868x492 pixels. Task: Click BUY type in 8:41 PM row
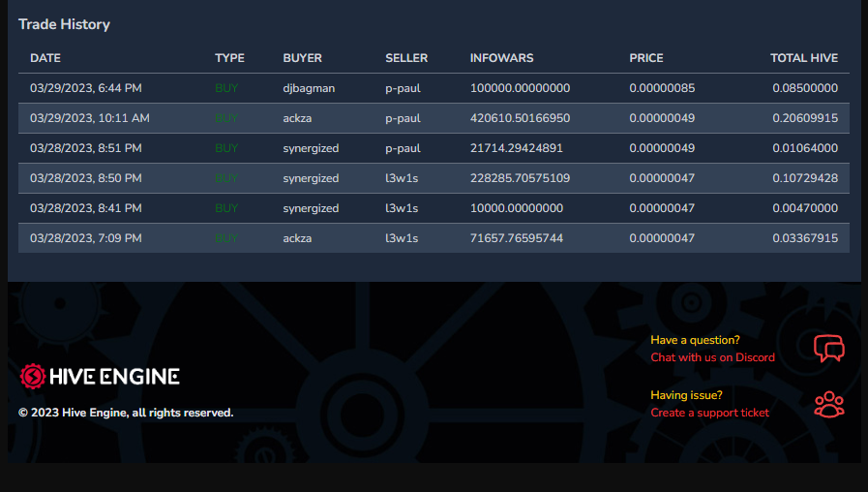click(226, 208)
